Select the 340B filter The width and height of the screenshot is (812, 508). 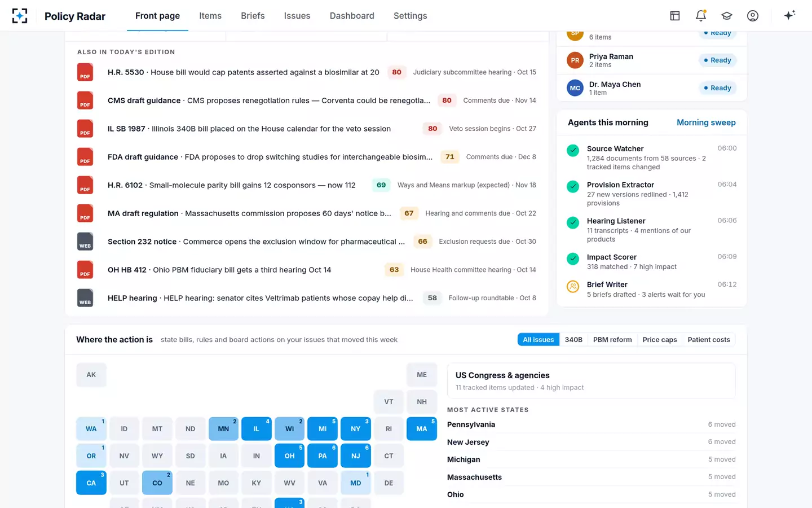click(x=573, y=339)
